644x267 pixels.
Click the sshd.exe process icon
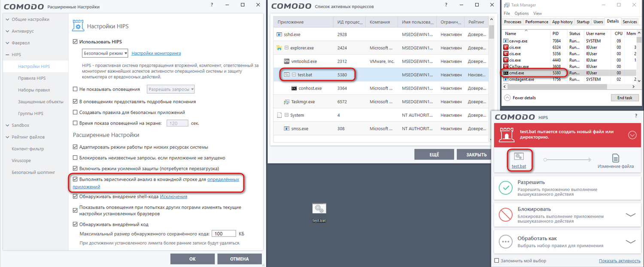(x=279, y=34)
